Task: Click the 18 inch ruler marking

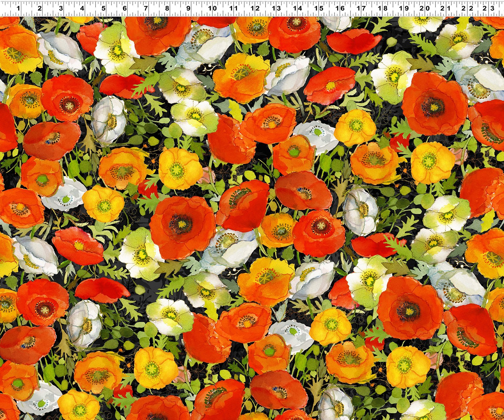Action: click(384, 9)
